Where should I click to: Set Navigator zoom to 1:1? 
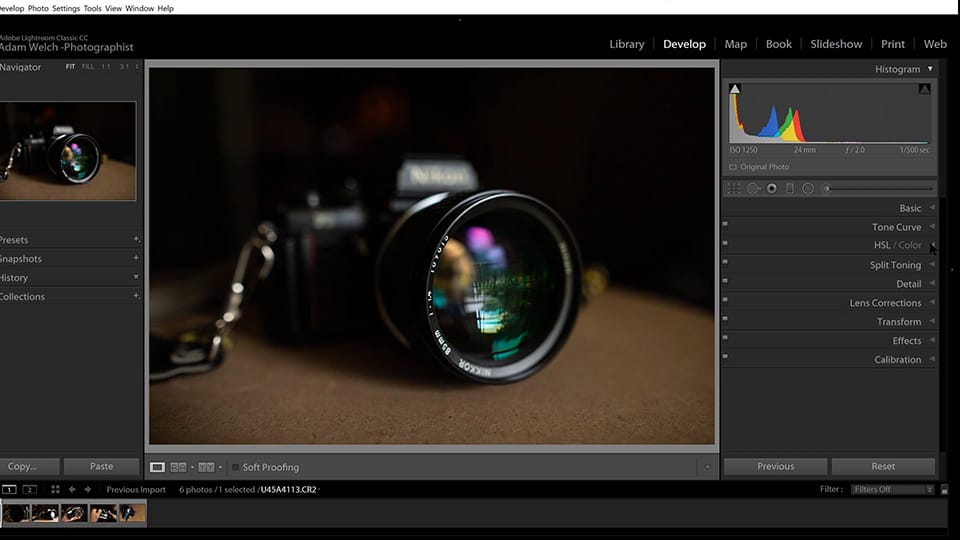click(x=106, y=67)
